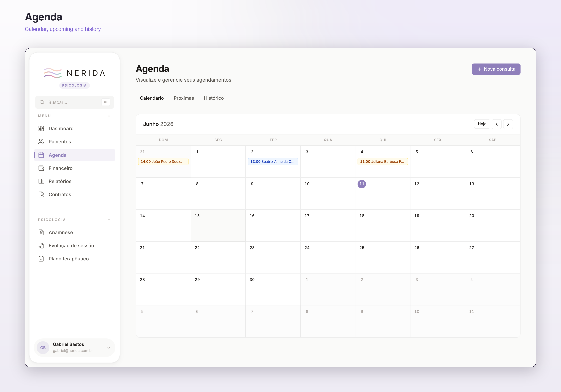Open the 11:00 Juliana Barbosa appointment
This screenshot has width=561, height=392.
(383, 162)
